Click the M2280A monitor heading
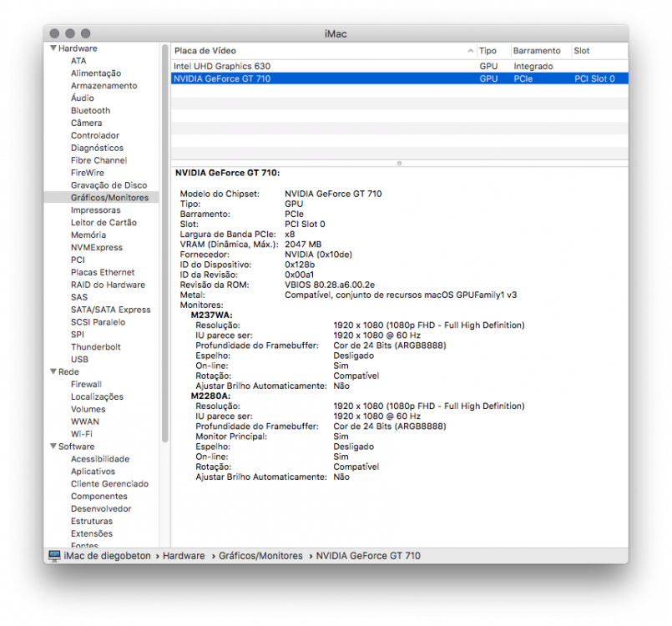 (210, 396)
